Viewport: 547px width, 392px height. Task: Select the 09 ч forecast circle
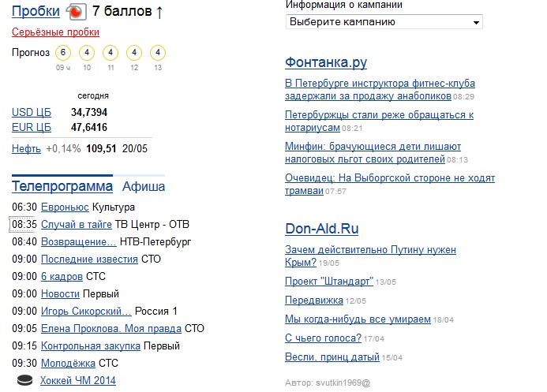click(x=63, y=53)
